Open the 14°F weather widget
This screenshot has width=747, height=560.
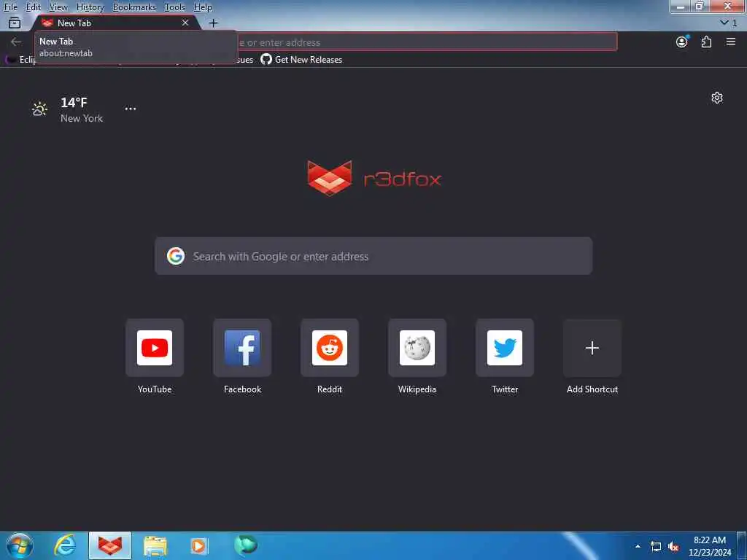74,102
